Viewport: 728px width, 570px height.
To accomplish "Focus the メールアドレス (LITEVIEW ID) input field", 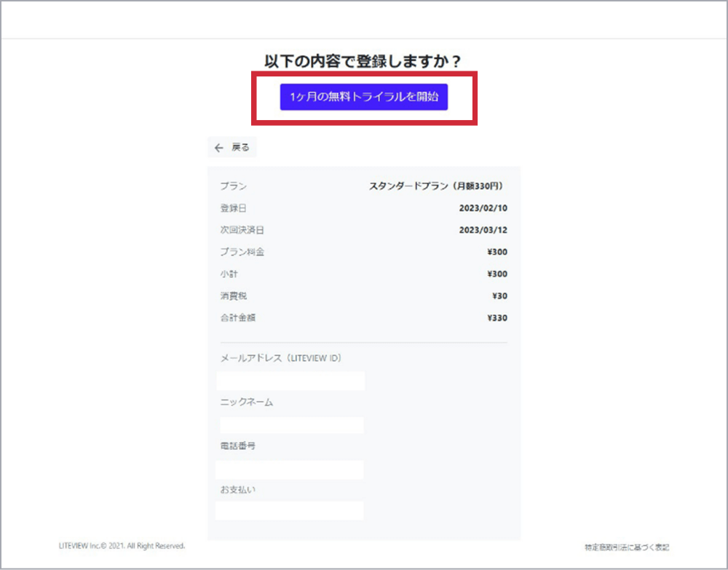I will (x=290, y=381).
